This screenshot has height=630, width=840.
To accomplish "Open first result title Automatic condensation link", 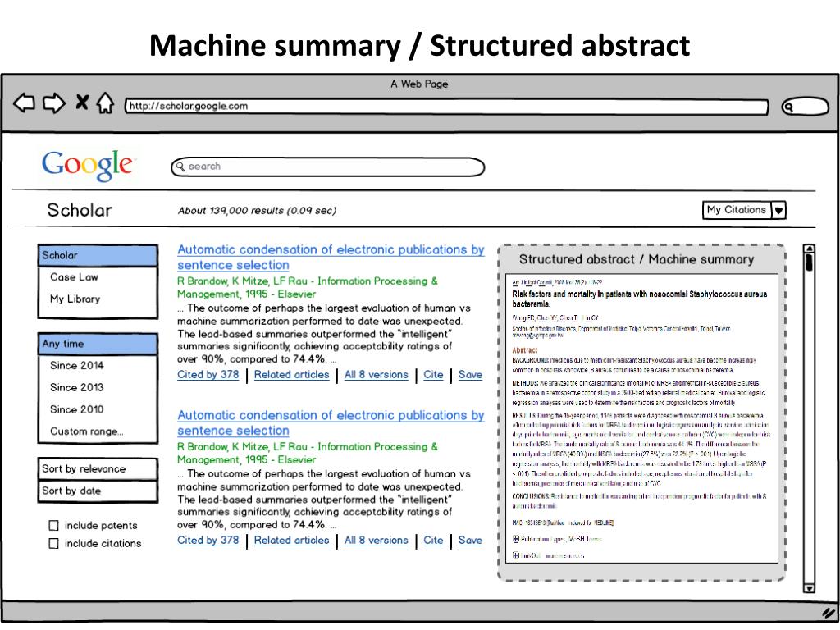I will [331, 257].
